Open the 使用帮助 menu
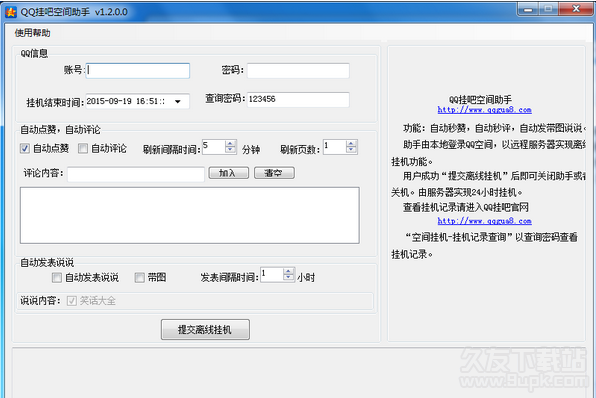Screen dimensions: 596x398 click(32, 33)
